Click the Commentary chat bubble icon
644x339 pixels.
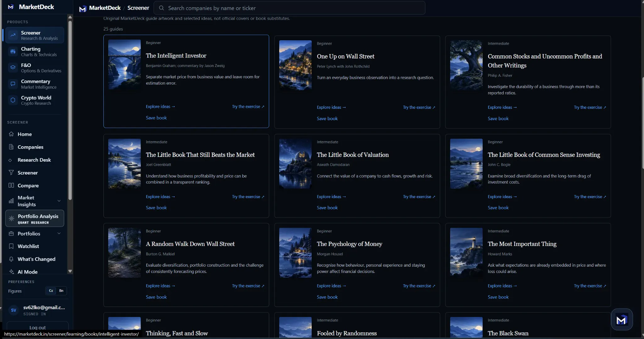[13, 84]
